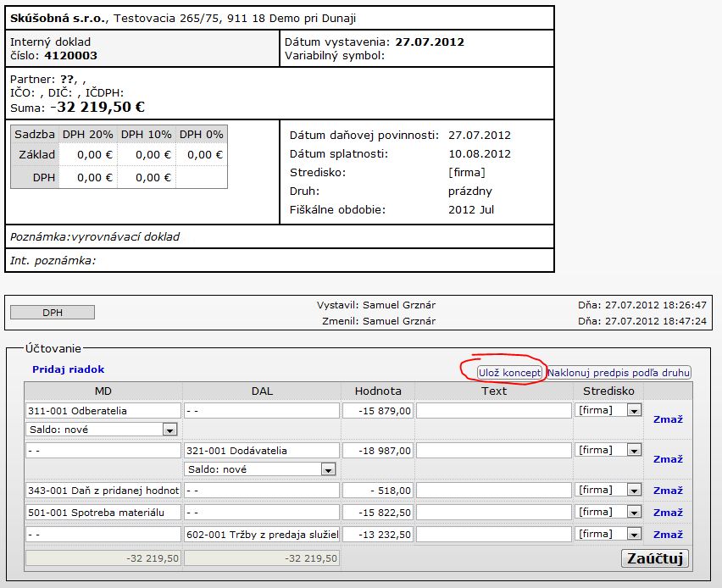The image size is (722, 588).
Task: Click the timestamp 27.07.2012 18:26:47
Action: pyautogui.click(x=656, y=305)
